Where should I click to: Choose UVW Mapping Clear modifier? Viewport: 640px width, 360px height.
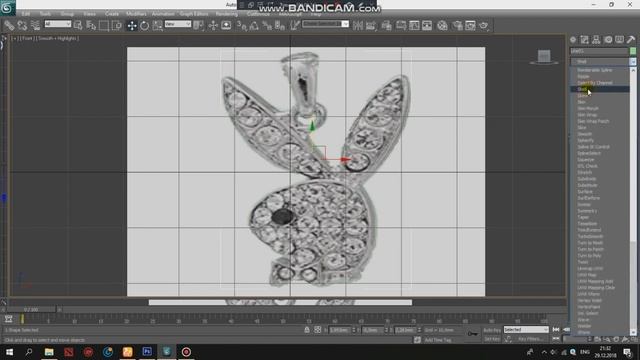[600, 287]
